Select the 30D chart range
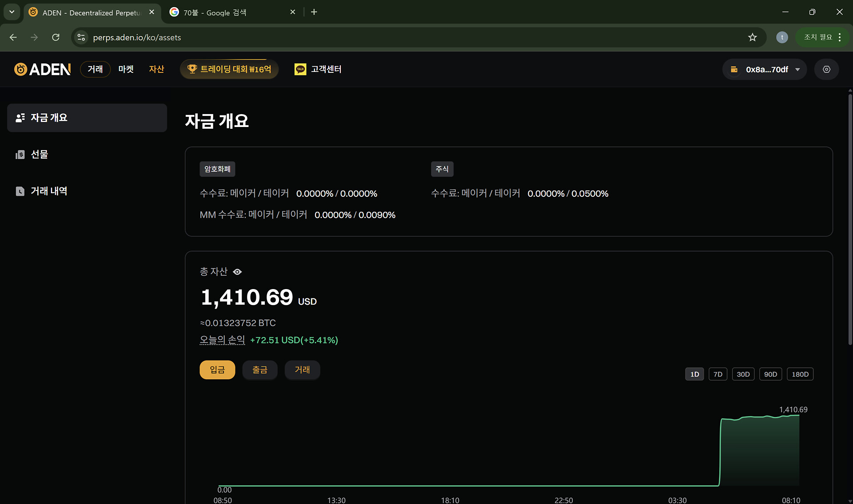Screen dimensions: 853x504 tap(743, 374)
